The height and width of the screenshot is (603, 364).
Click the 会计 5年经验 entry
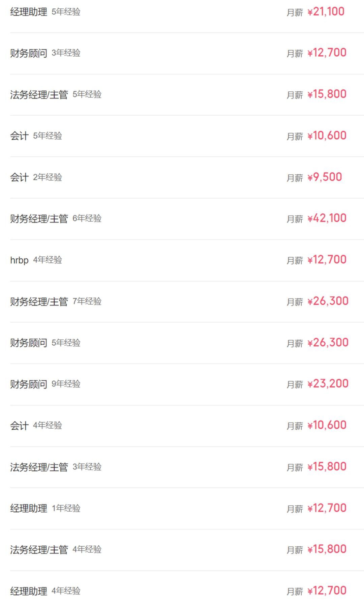click(19, 136)
